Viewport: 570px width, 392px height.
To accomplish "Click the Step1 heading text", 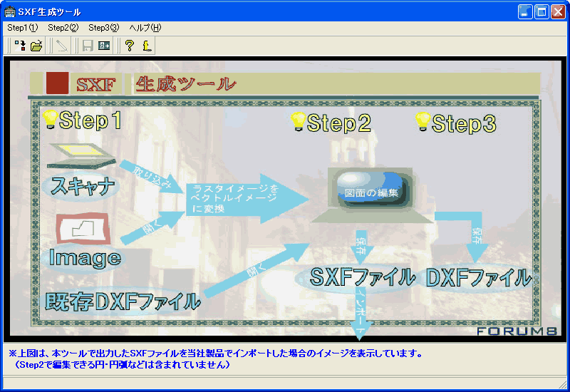I will coord(90,120).
